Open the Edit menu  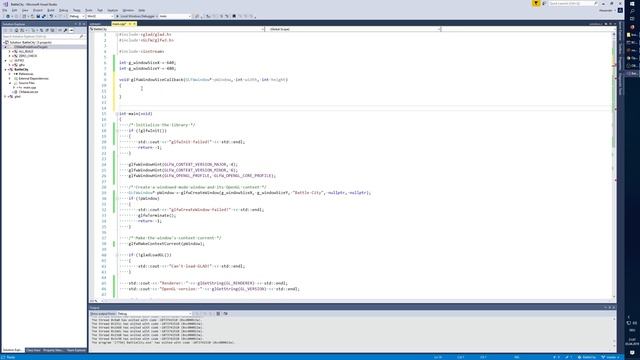pyautogui.click(x=14, y=10)
